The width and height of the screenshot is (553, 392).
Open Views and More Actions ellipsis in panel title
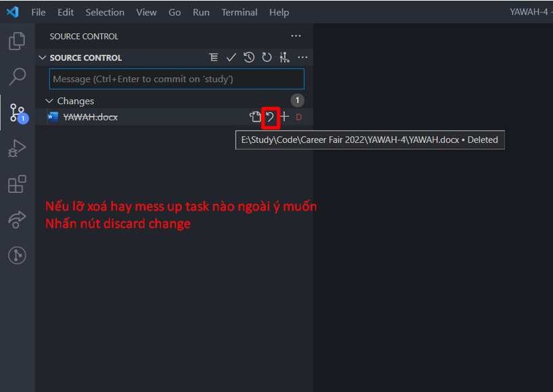296,36
